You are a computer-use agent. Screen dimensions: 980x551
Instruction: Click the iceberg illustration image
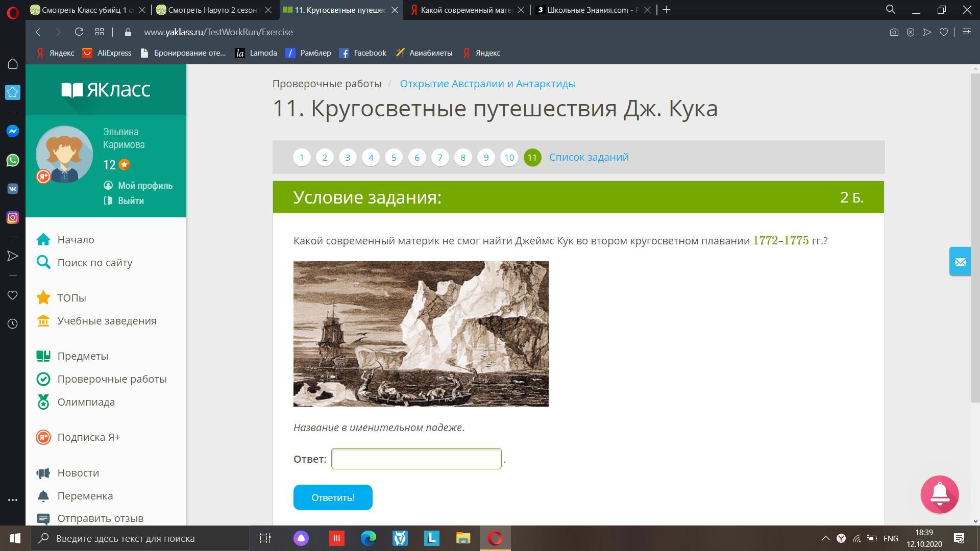click(421, 334)
